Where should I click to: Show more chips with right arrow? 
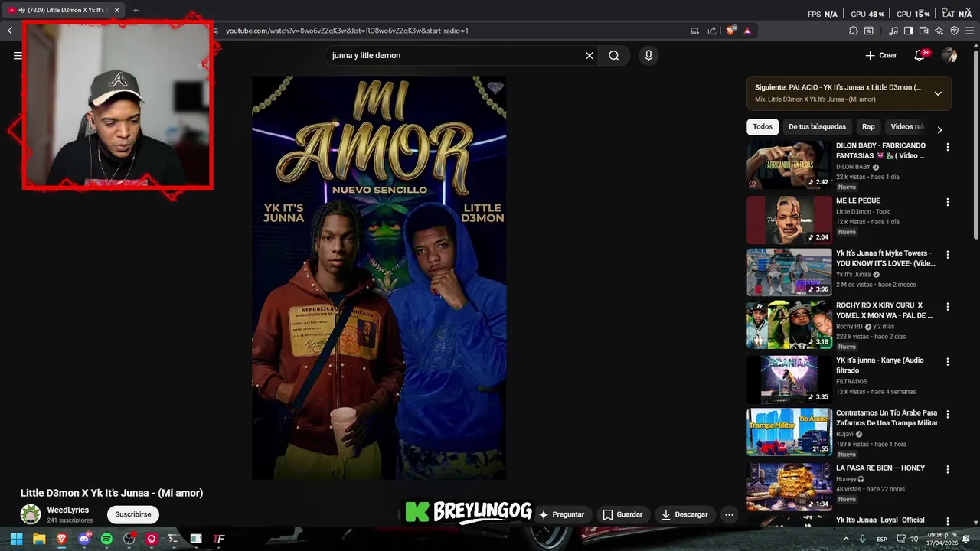pyautogui.click(x=939, y=129)
